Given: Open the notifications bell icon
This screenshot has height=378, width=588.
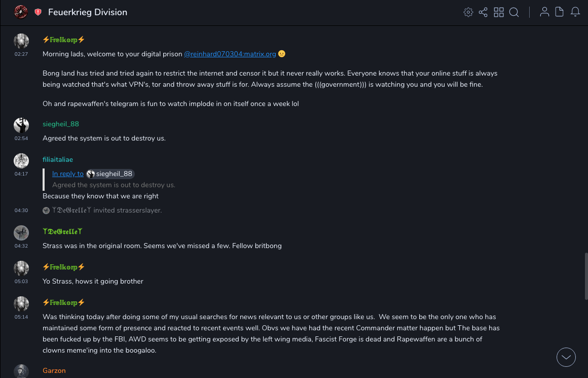Looking at the screenshot, I should pos(575,12).
